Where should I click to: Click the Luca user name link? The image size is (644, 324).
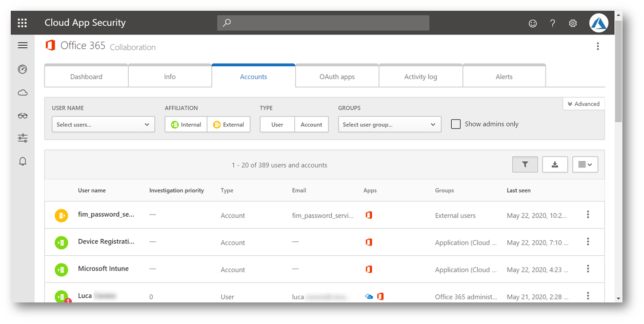pyautogui.click(x=85, y=296)
